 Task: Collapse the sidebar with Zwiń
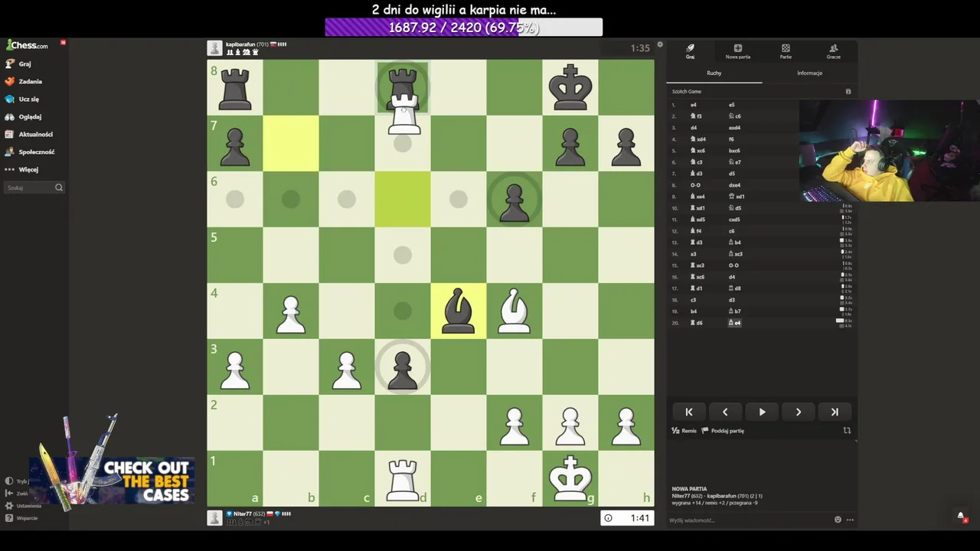pos(17,494)
